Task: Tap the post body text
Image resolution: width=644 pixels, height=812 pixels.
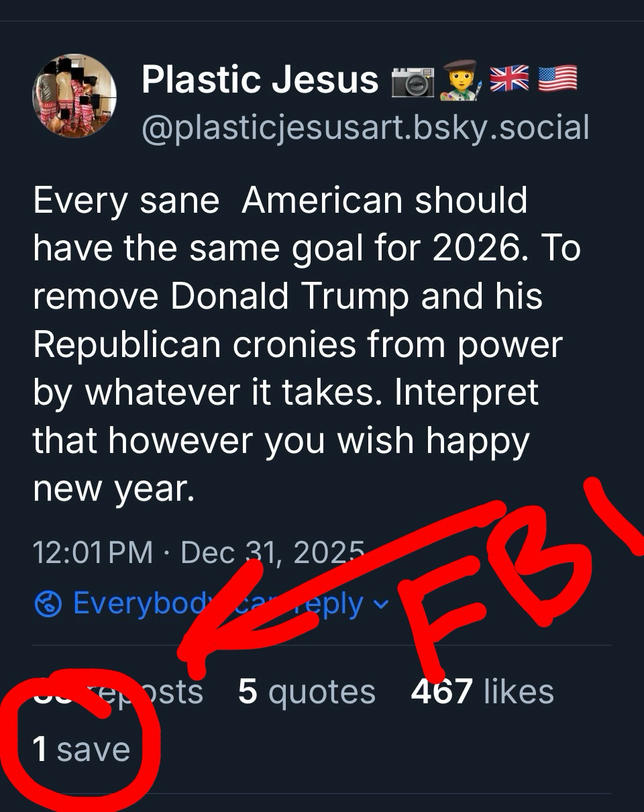Action: tap(302, 344)
